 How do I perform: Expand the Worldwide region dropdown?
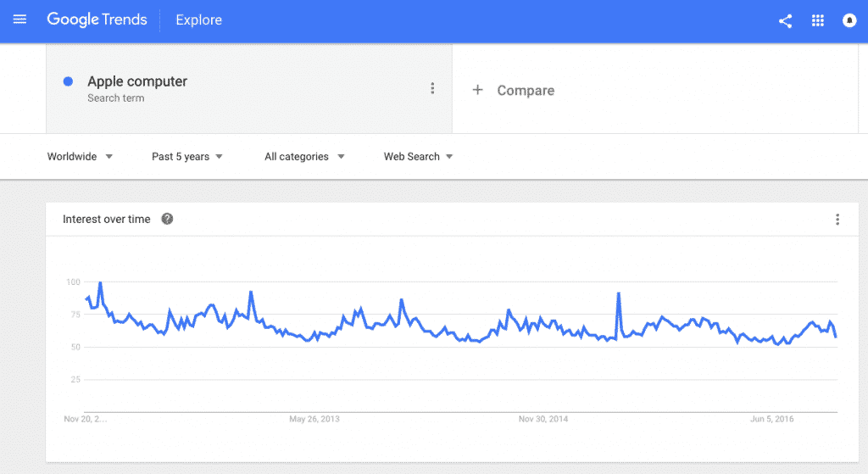click(80, 157)
